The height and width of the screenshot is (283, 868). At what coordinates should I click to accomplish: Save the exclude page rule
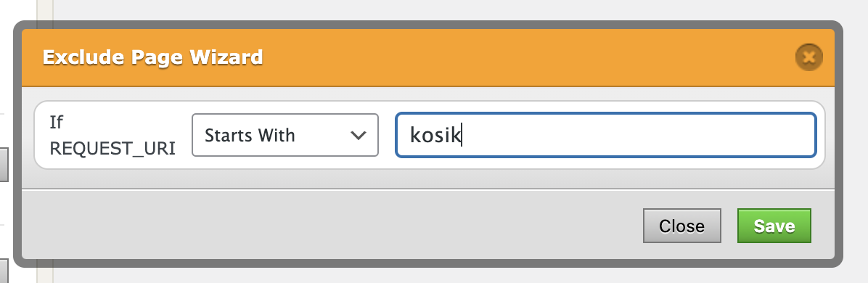pyautogui.click(x=774, y=226)
